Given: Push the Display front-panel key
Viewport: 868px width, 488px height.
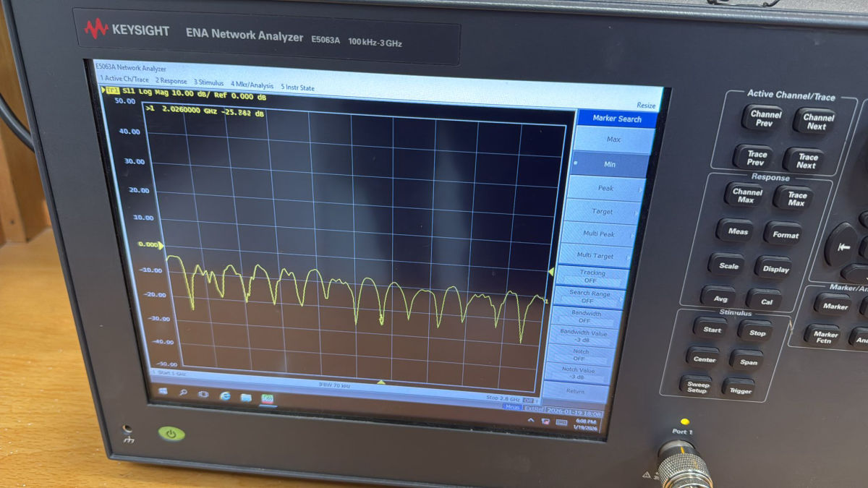Looking at the screenshot, I should click(775, 269).
